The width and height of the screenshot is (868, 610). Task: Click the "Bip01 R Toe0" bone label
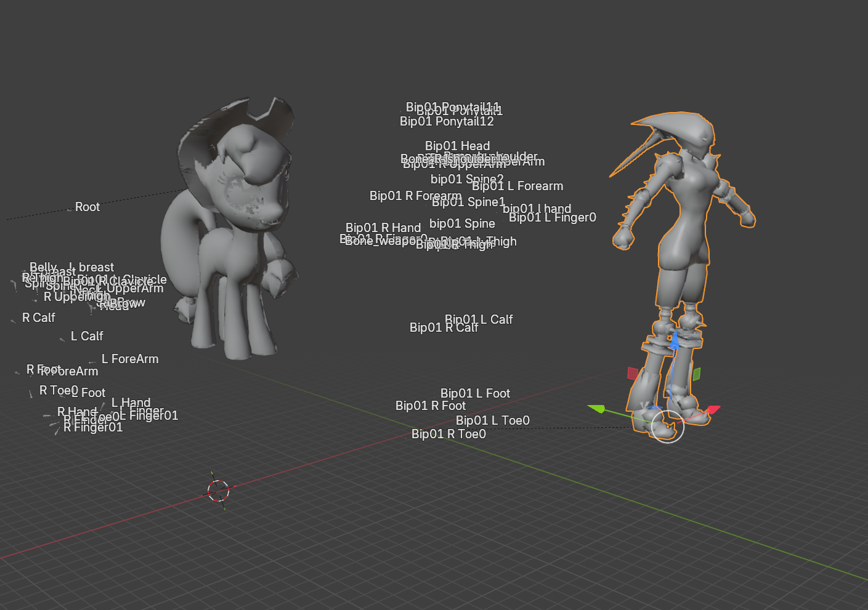click(448, 434)
